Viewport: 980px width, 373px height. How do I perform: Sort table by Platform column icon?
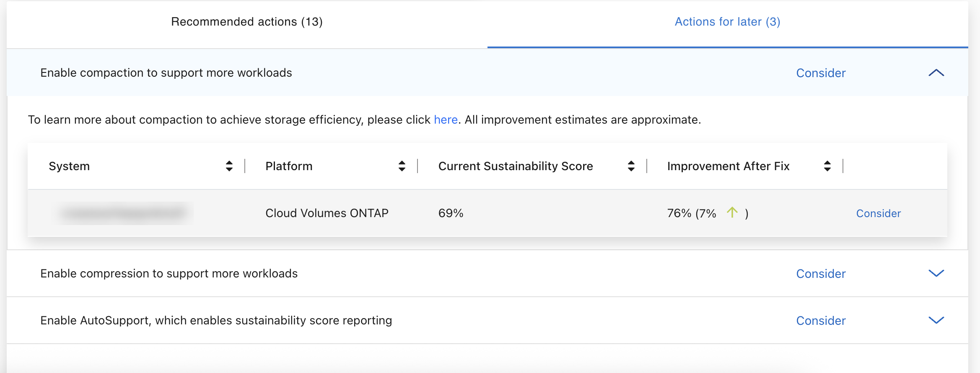[402, 166]
